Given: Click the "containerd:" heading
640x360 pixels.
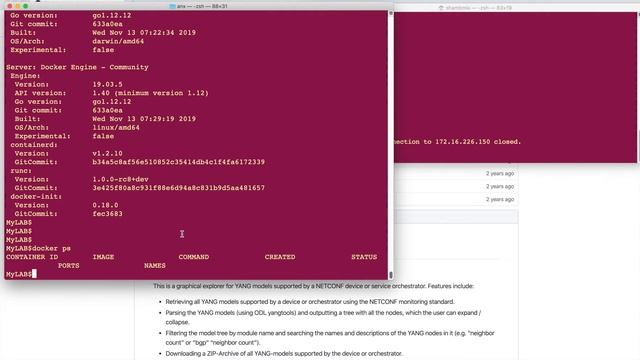Looking at the screenshot, I should [34, 145].
